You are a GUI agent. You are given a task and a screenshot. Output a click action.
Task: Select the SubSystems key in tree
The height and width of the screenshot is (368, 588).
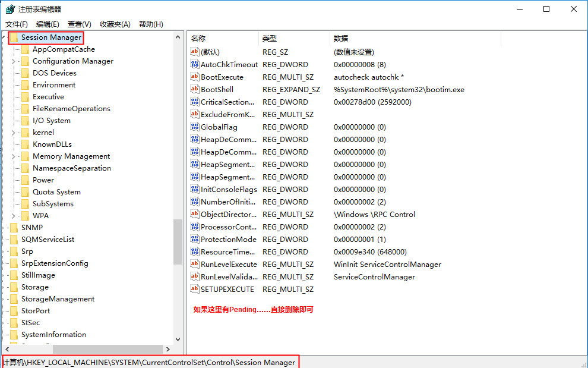pos(53,204)
